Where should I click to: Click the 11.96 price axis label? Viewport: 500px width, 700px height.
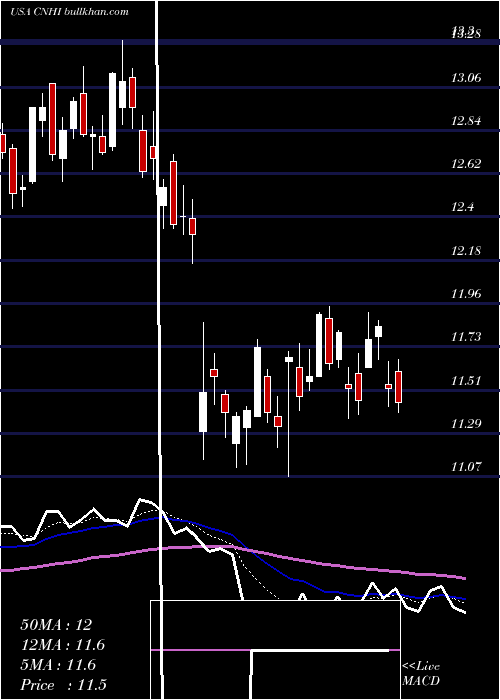[x=466, y=293]
